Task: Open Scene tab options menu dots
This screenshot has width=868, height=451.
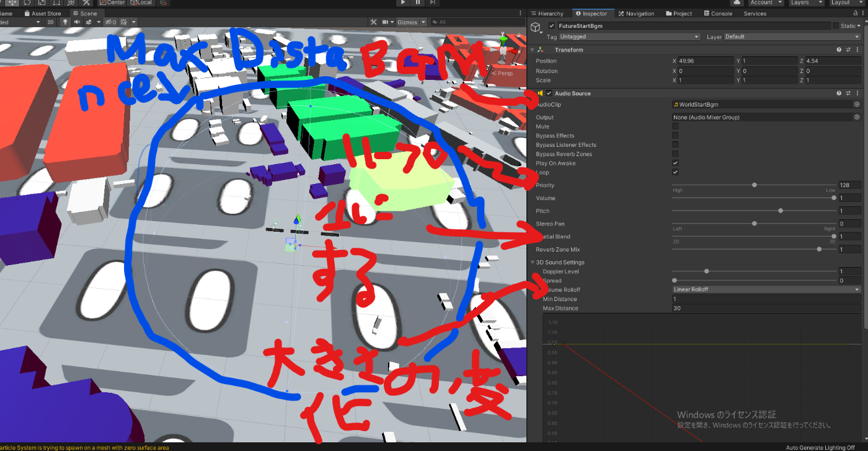Action: (520, 13)
